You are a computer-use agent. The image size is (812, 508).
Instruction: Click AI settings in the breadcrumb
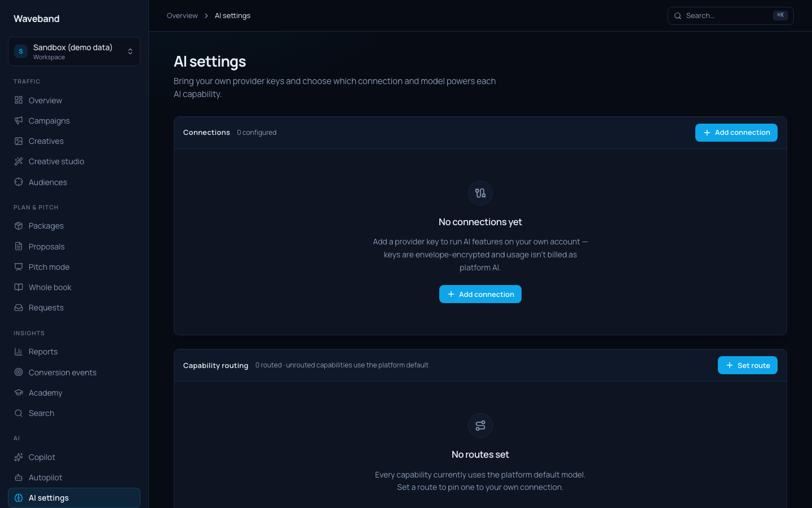click(x=232, y=16)
